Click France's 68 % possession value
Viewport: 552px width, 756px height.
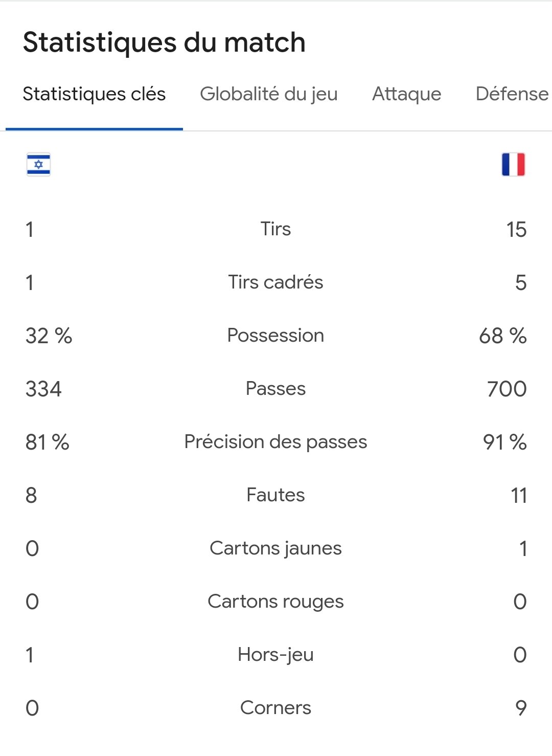(x=503, y=336)
